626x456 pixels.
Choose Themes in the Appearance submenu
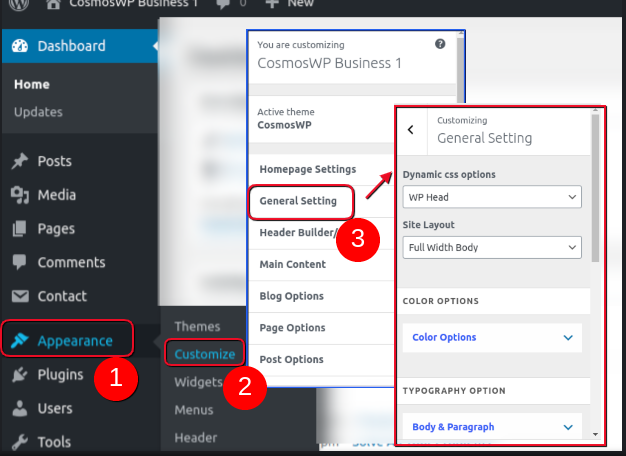point(197,327)
